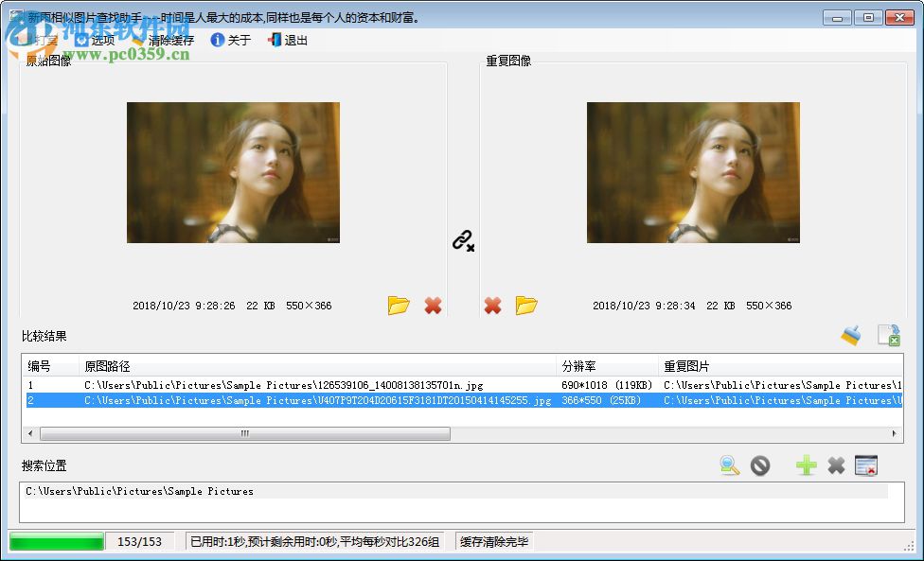Viewport: 924px width, 561px height.
Task: Start searching with the magnifier icon
Action: coord(729,465)
